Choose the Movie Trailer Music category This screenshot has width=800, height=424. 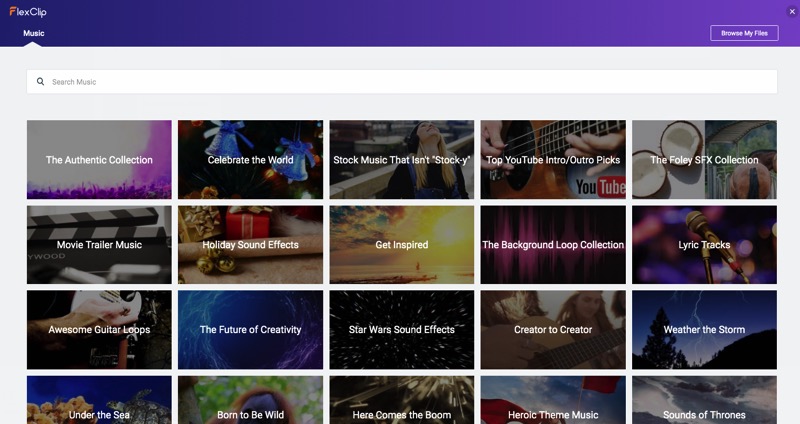99,245
